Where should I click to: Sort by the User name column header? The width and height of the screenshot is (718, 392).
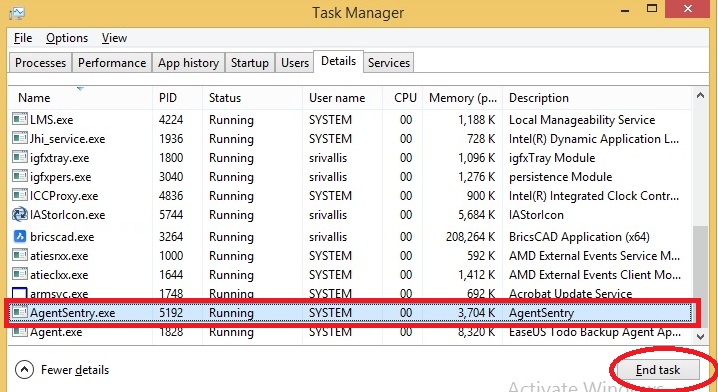tap(342, 98)
